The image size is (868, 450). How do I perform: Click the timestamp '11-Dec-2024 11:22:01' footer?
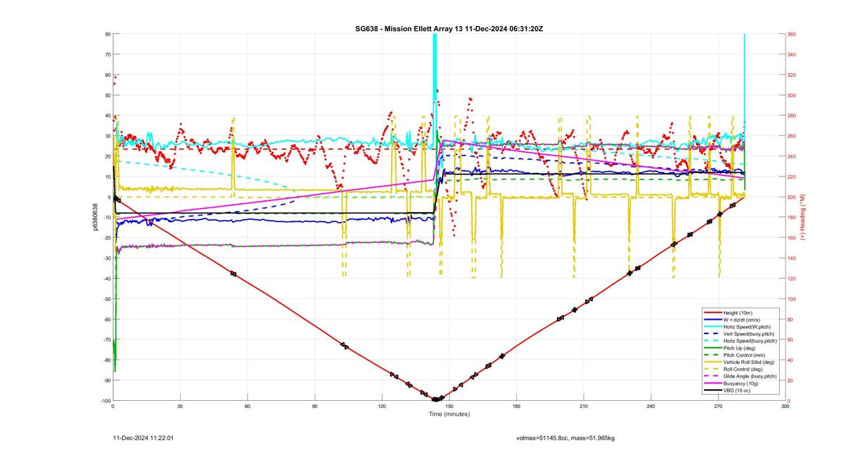pyautogui.click(x=145, y=438)
